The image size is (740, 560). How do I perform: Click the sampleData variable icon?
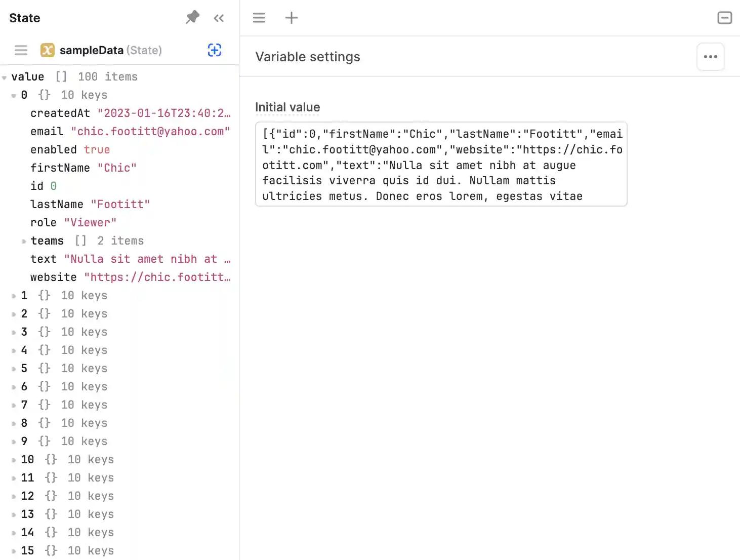point(48,50)
